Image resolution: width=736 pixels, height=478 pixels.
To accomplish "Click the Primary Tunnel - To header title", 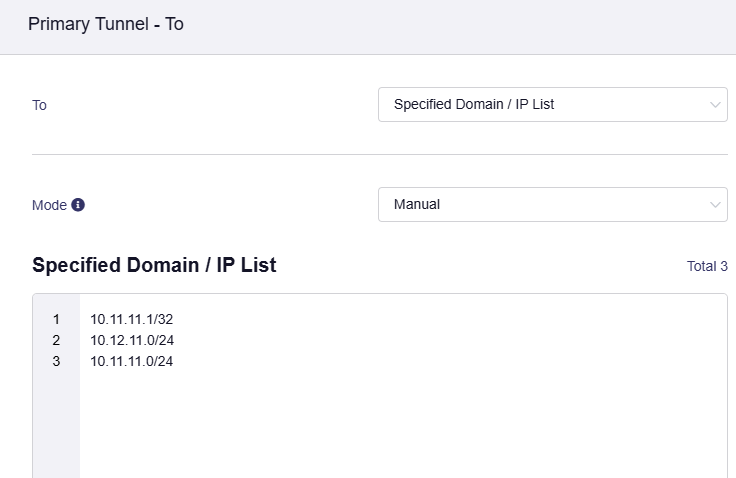I will coord(106,25).
